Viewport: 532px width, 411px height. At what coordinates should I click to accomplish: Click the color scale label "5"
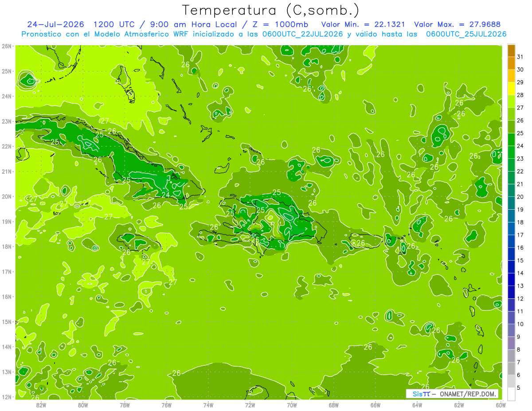[519, 388]
